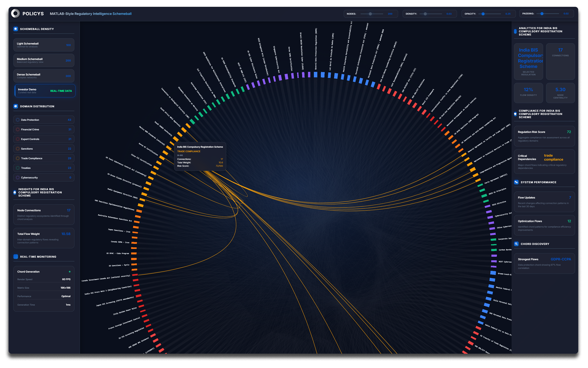Choose Medium Schemeball balanced view
This screenshot has height=368, width=588.
44,60
